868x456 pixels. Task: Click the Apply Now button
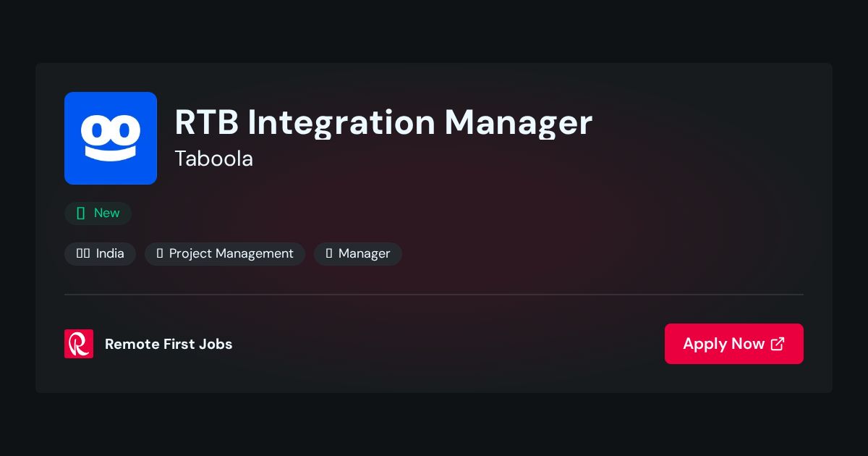[x=734, y=344]
